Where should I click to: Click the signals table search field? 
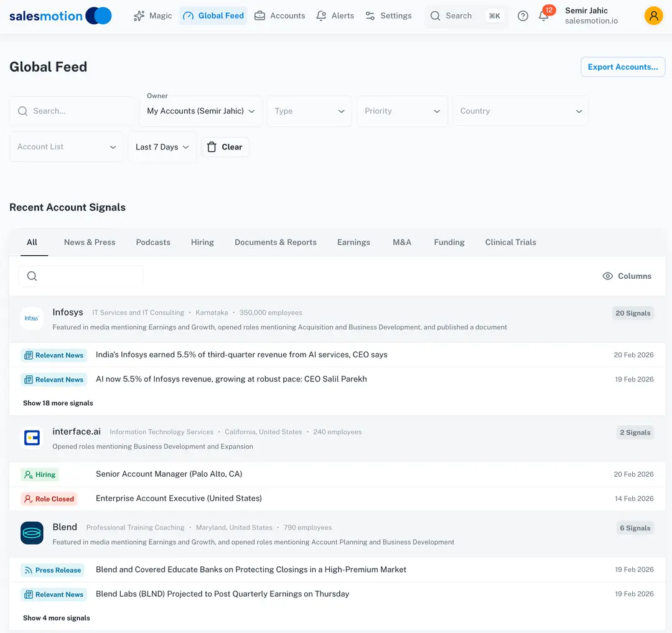point(80,276)
